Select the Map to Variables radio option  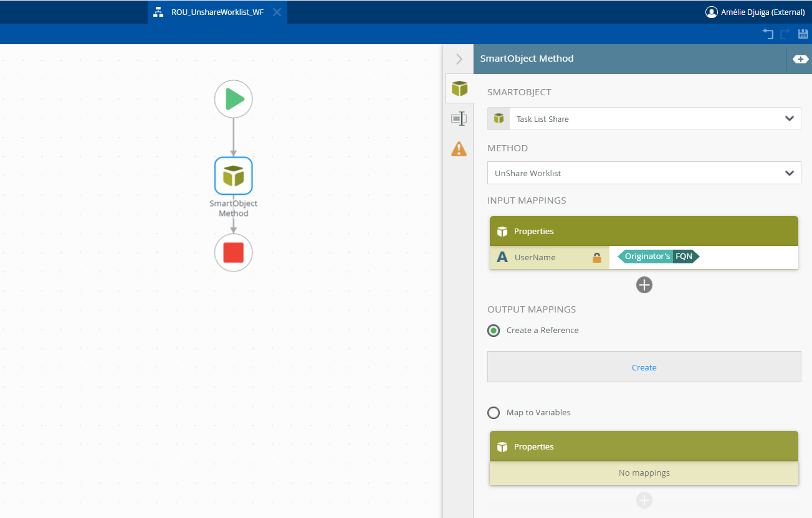494,413
